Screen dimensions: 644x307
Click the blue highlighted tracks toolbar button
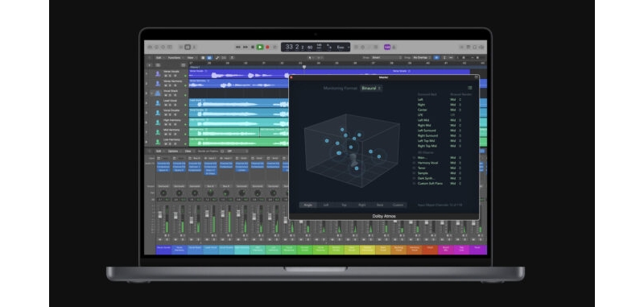coord(209,58)
